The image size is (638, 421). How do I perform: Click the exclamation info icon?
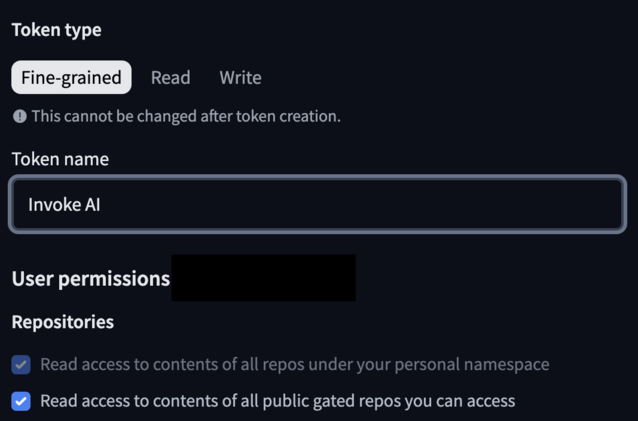coord(20,116)
